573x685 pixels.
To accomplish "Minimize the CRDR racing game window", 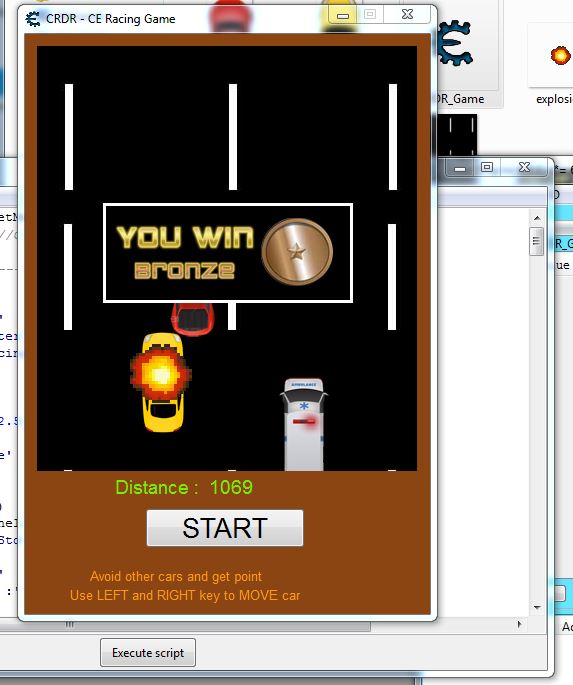I will pyautogui.click(x=343, y=15).
